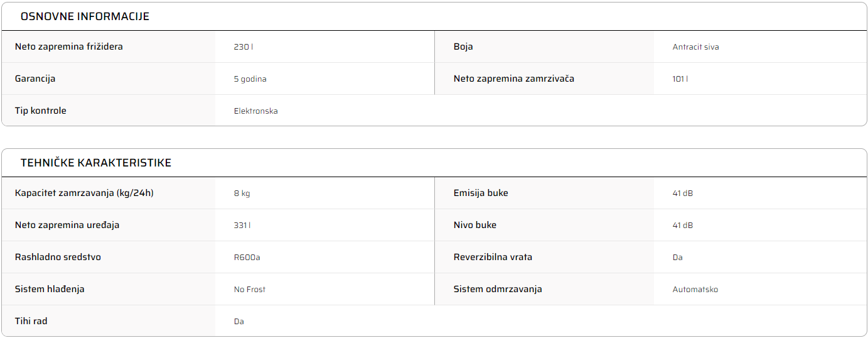Click the Elektronska value
868x338 pixels.
tap(256, 111)
